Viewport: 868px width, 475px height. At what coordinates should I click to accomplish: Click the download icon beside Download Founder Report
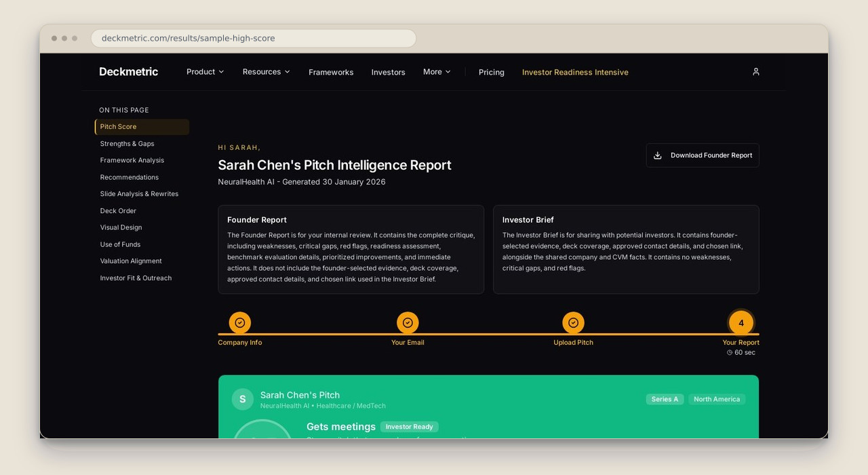pyautogui.click(x=657, y=155)
